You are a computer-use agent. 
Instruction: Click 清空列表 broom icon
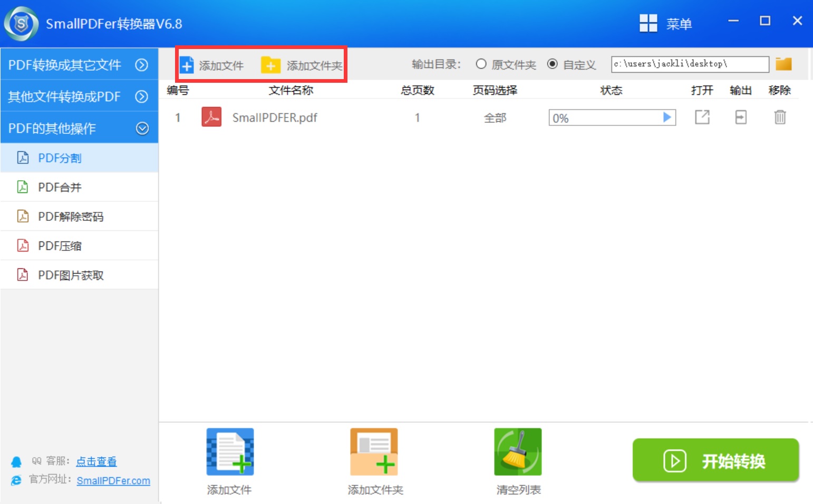(518, 452)
